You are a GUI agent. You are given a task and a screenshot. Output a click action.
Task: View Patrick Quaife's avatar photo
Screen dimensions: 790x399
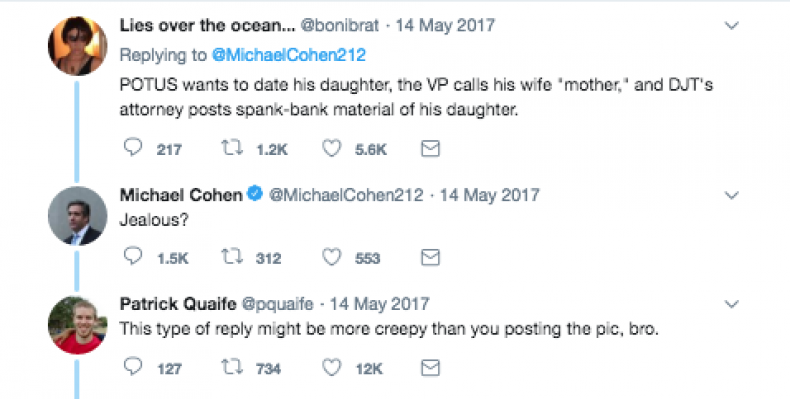click(x=78, y=325)
